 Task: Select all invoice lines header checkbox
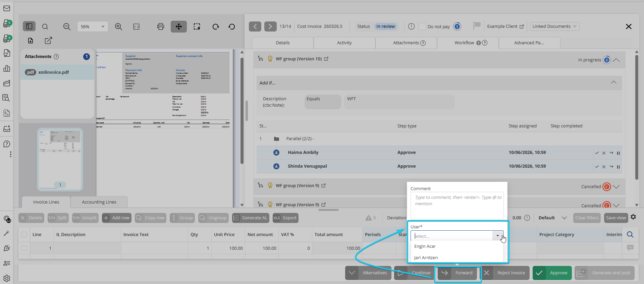pos(24,234)
